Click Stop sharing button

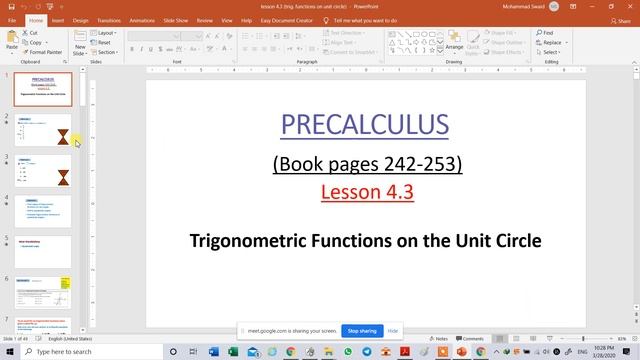click(x=362, y=331)
